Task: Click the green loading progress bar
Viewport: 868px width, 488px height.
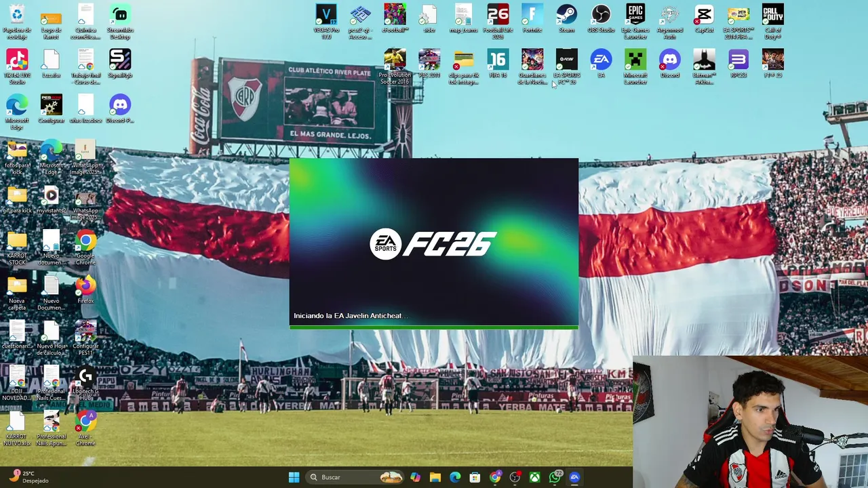Action: click(x=434, y=328)
